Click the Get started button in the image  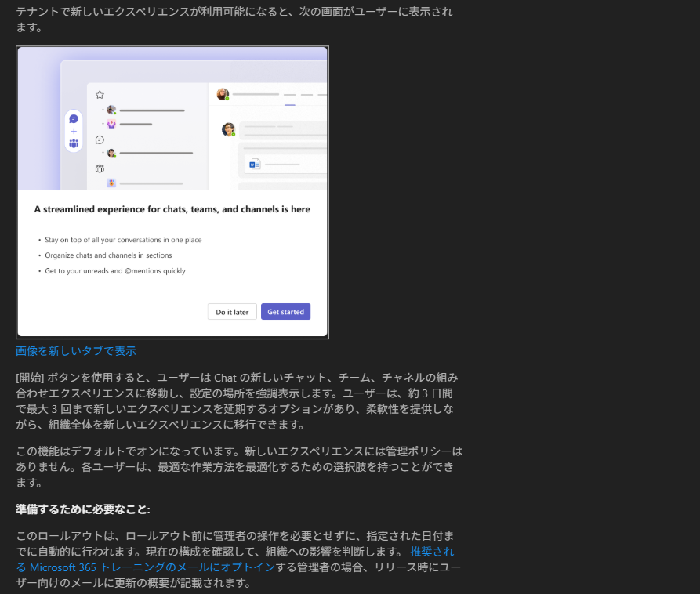click(285, 312)
